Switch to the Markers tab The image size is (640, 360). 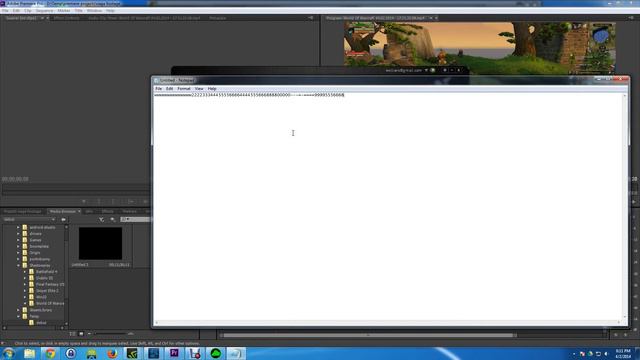(130, 211)
